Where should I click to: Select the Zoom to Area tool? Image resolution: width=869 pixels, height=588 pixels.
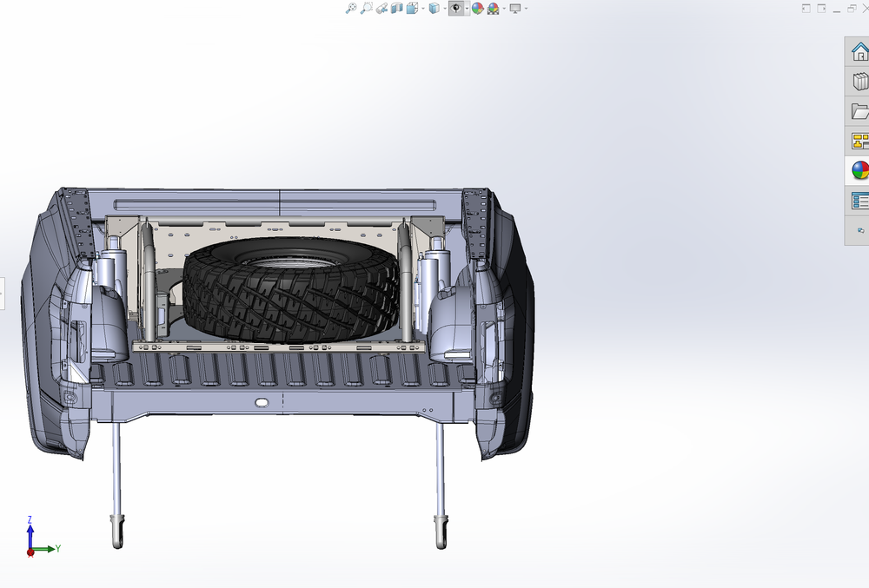click(367, 8)
